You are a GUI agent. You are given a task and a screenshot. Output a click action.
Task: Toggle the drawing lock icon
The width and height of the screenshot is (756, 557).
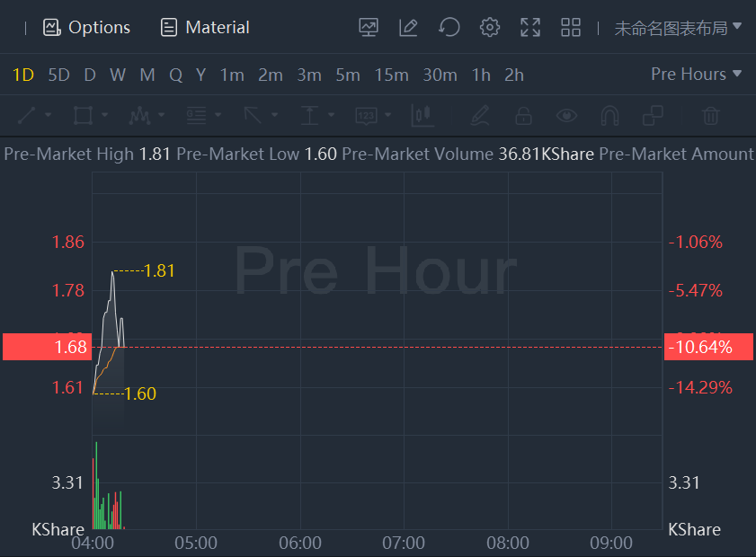tap(522, 115)
